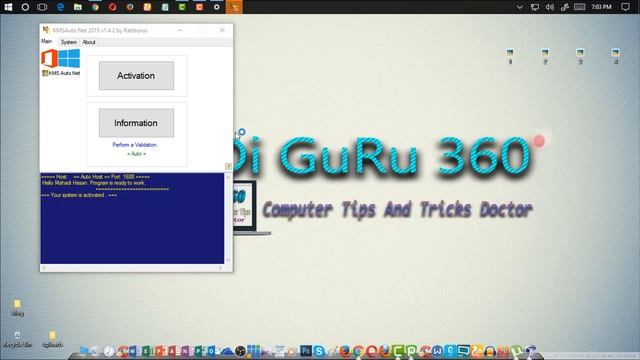640x360 pixels.
Task: Open Task View in taskbar
Action: 42,7
